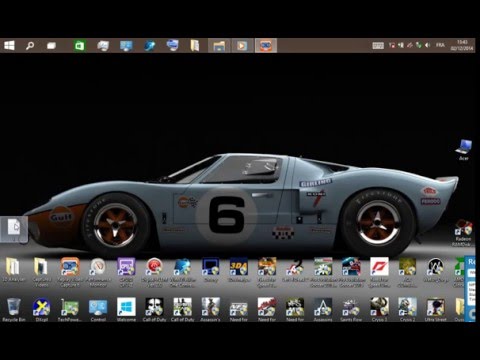The height and width of the screenshot is (360, 480).
Task: Select the Dxcpl shortcut with yellow X
Action: pos(42,310)
